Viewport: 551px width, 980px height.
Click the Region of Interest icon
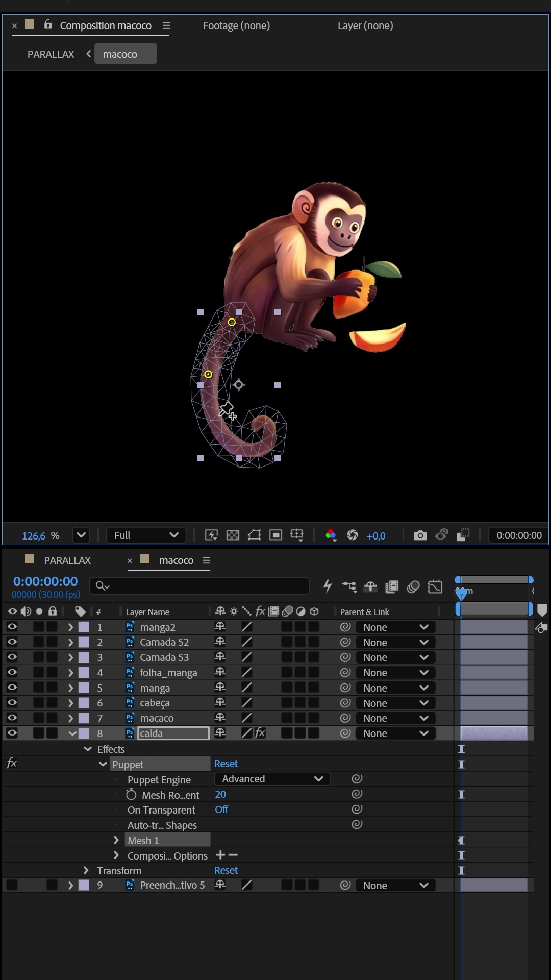(275, 535)
